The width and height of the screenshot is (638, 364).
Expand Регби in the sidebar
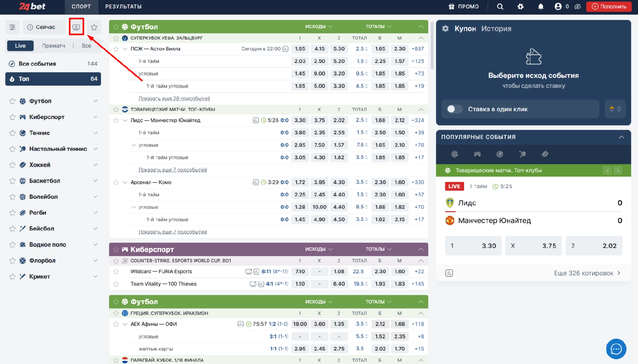[95, 213]
